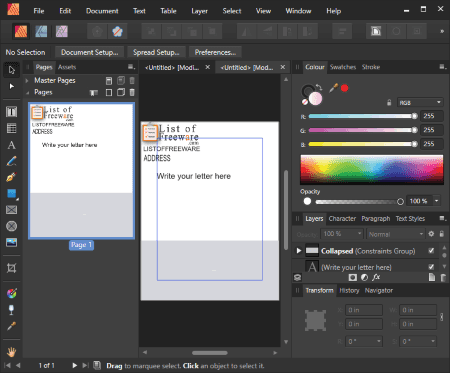450x373 pixels.
Task: Click the red channel R slider
Action: pyautogui.click(x=363, y=116)
